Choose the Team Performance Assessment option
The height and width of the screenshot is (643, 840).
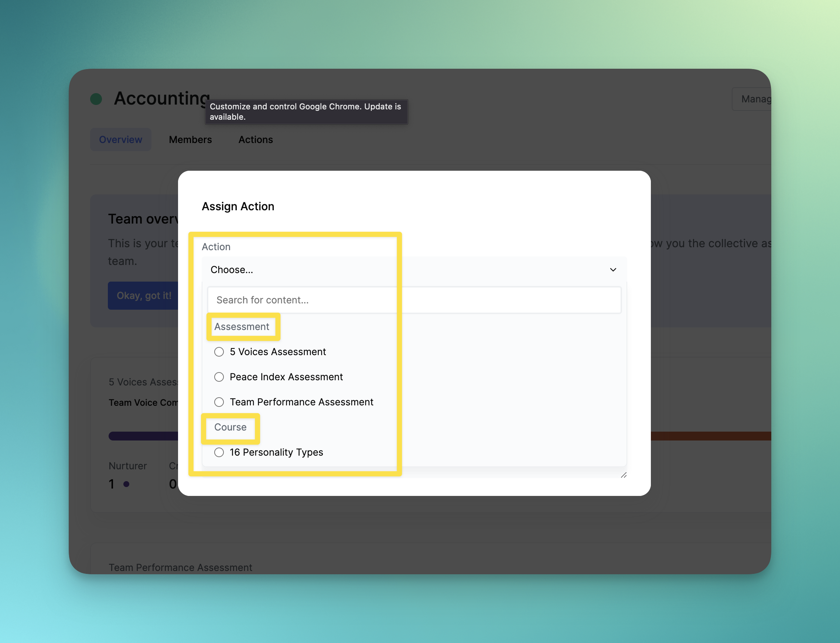pos(219,402)
